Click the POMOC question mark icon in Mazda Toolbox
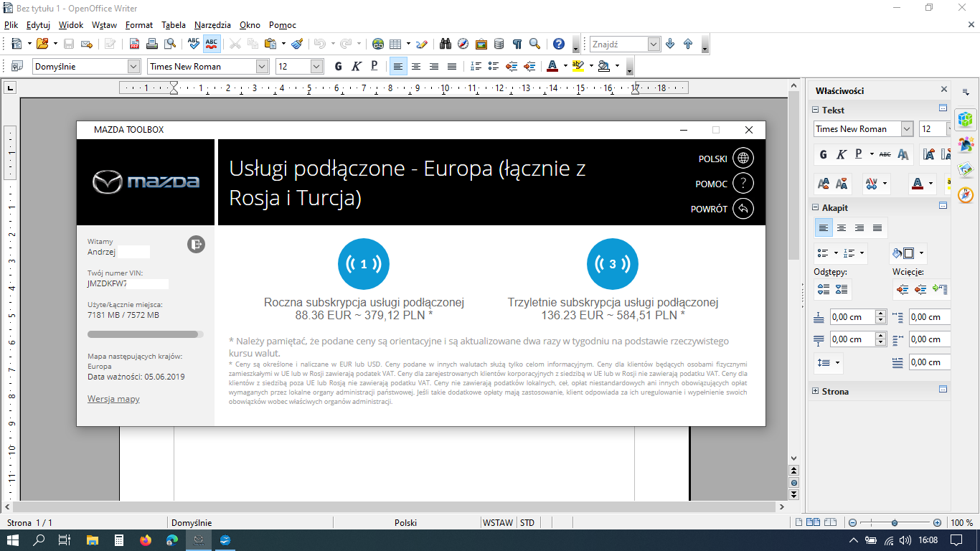 coord(743,184)
